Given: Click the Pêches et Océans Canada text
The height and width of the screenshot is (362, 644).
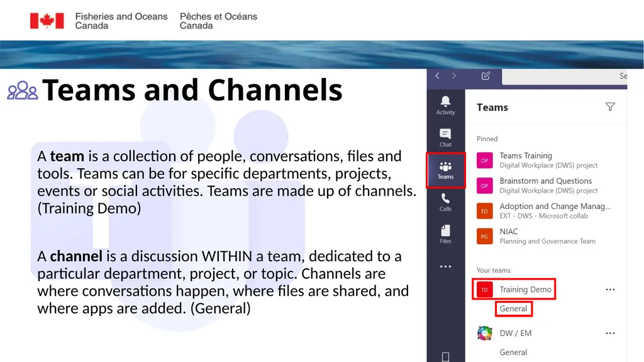Looking at the screenshot, I should (x=218, y=21).
